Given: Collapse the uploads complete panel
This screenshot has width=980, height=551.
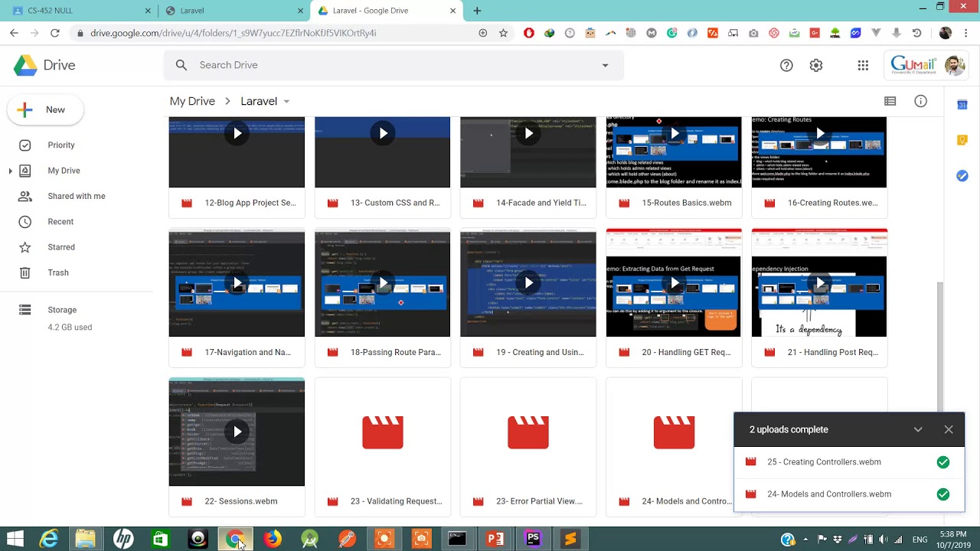Looking at the screenshot, I should (x=918, y=429).
